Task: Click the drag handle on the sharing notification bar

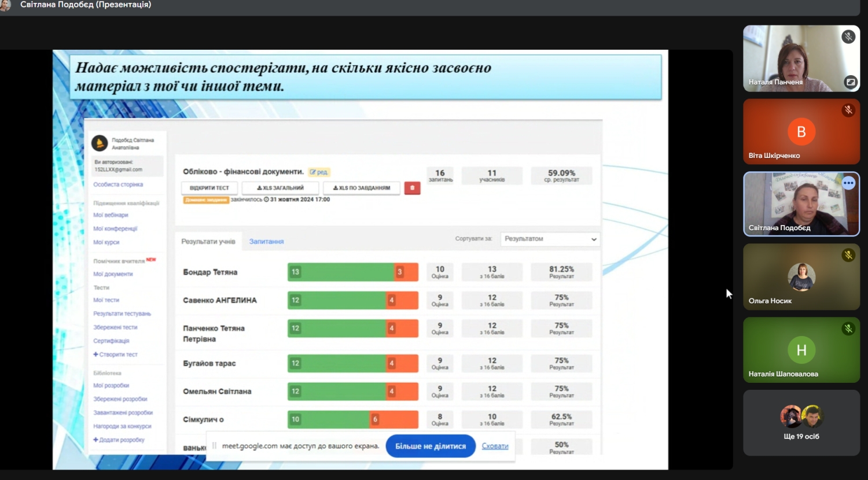Action: [214, 446]
